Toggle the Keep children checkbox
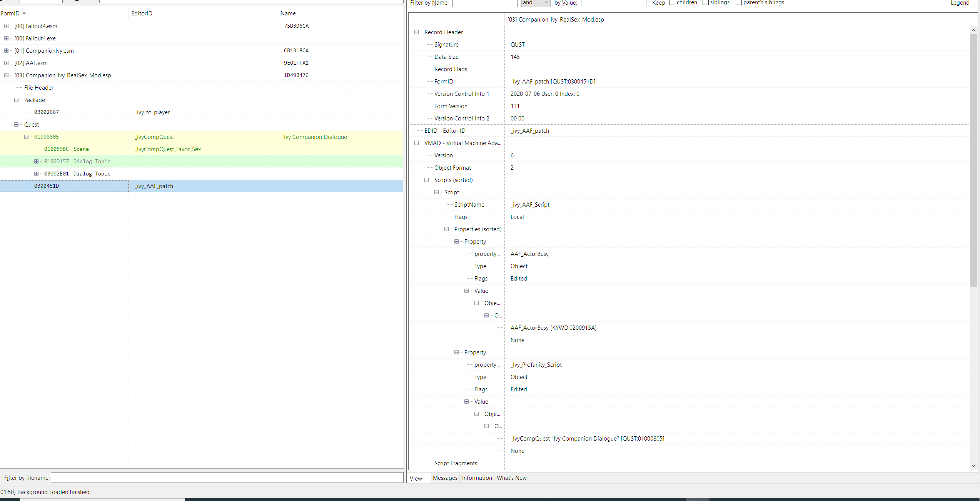Screen dimensions: 980x501 point(672,2)
